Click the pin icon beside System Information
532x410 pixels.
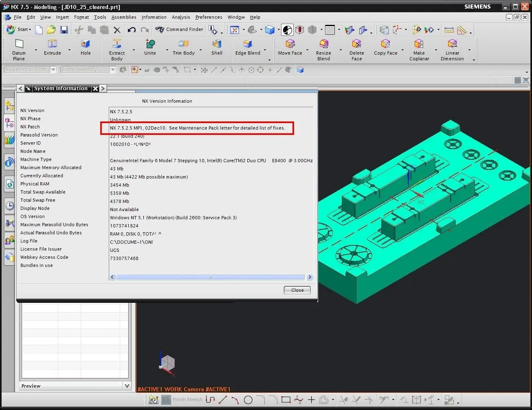pyautogui.click(x=28, y=88)
